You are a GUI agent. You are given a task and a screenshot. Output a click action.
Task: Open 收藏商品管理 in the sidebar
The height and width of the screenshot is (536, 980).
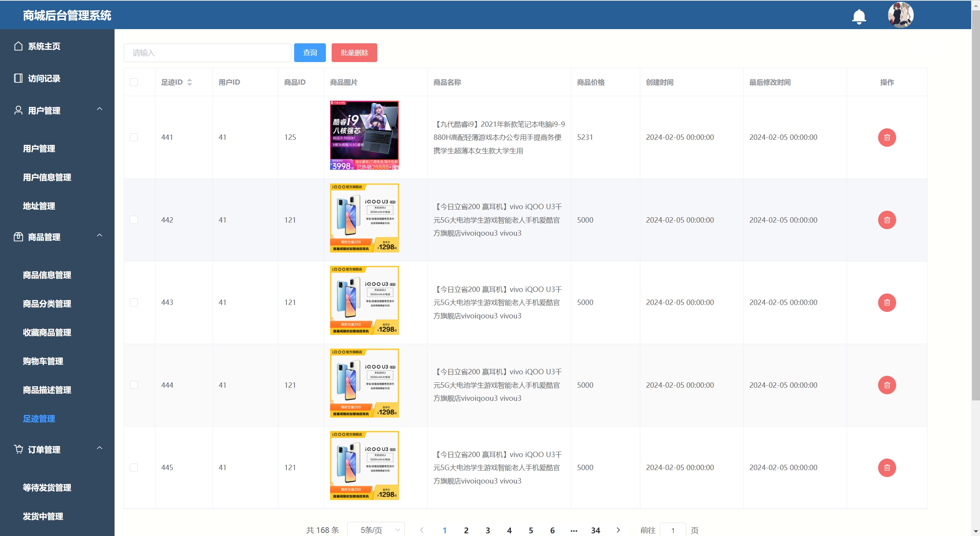coord(47,333)
